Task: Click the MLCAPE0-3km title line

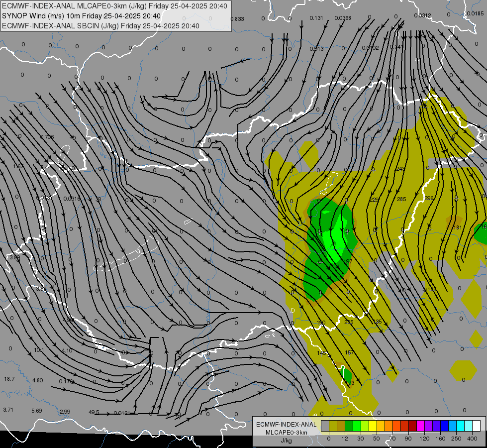Action: 114,6
